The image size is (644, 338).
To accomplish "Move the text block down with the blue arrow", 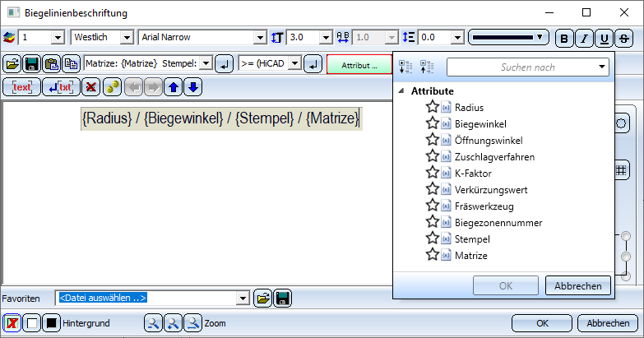I will coord(193,87).
